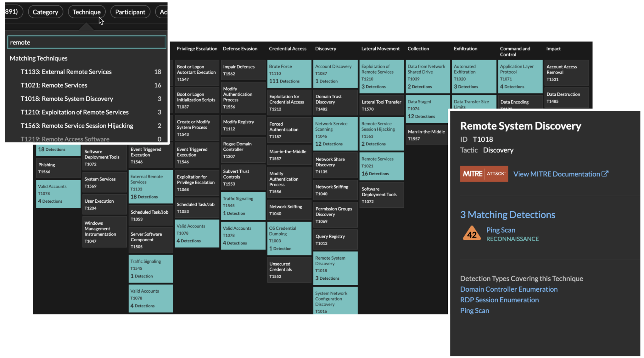
Task: Select T1219: Remote Access Software result
Action: pyautogui.click(x=86, y=139)
